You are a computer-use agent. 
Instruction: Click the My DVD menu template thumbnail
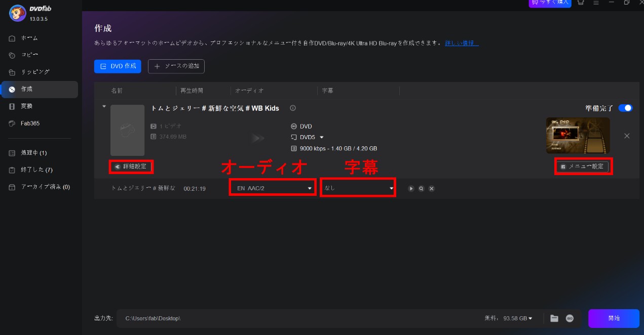pos(578,135)
